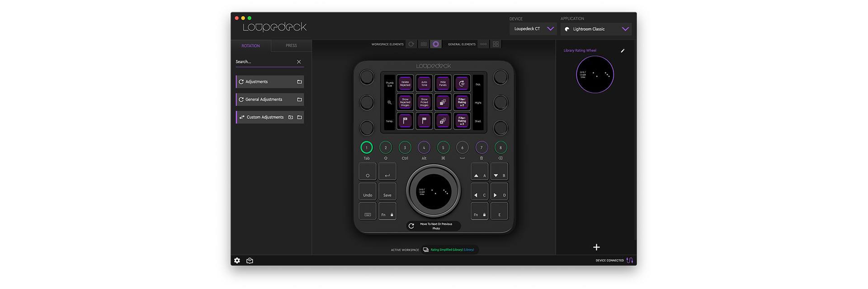
Task: Select the stacked squares button without plus
Action: [x=443, y=102]
